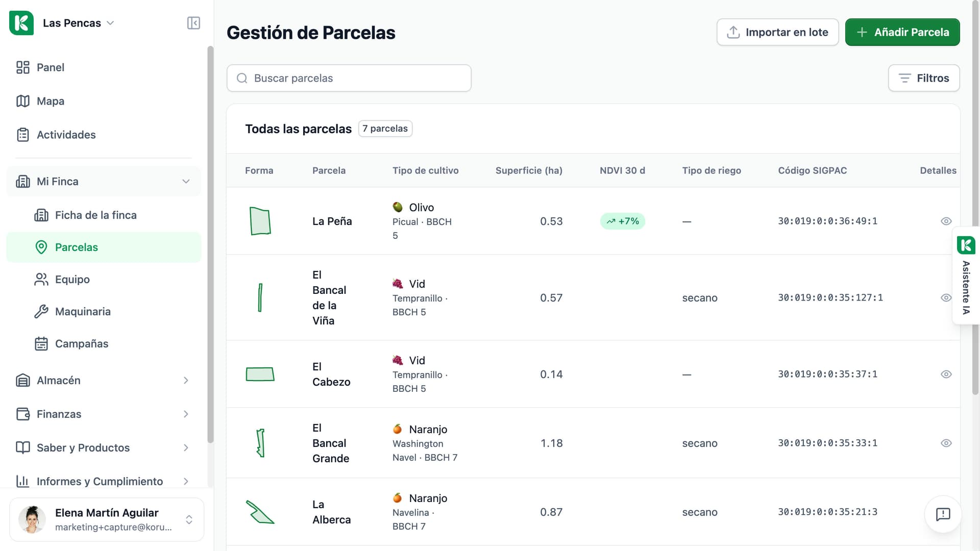Click the Maquinaria wrench icon
The width and height of the screenshot is (980, 551).
(41, 312)
